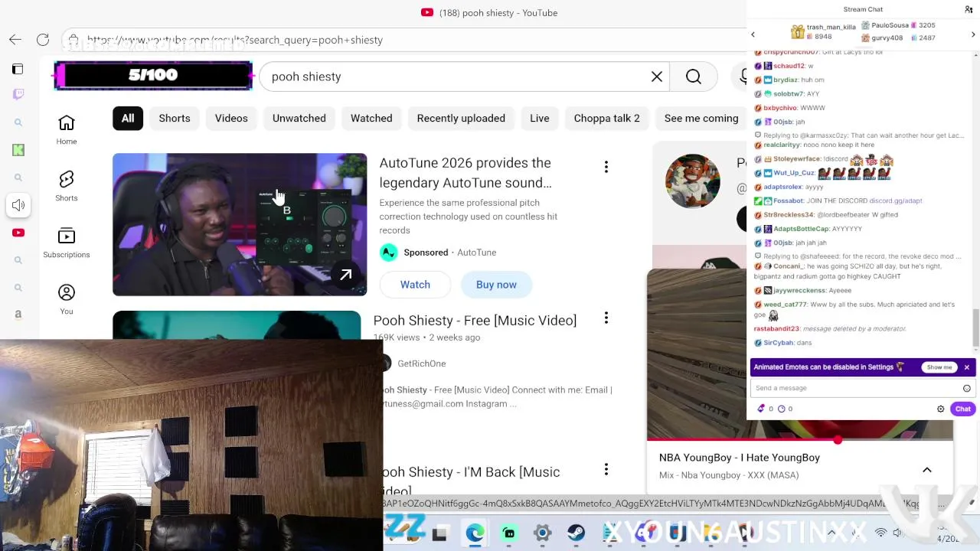Click Show me in emotes notice
Viewport: 980px width, 551px height.
pyautogui.click(x=939, y=367)
